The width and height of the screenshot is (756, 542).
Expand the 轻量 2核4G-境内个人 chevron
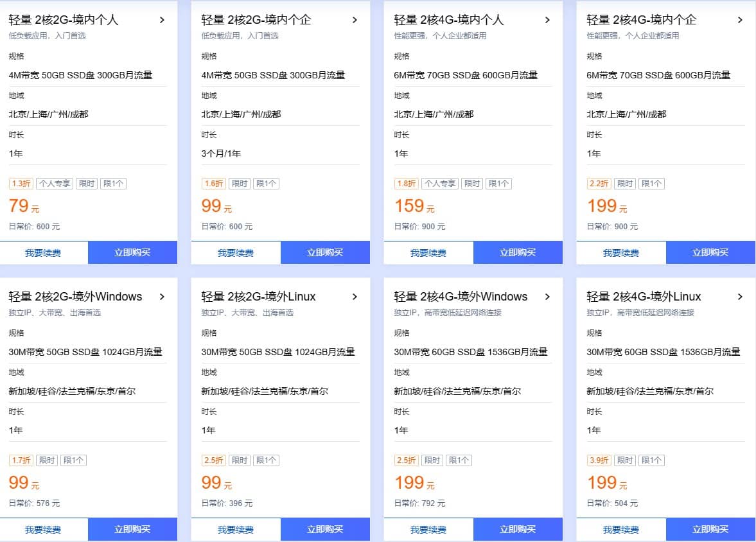pyautogui.click(x=547, y=20)
